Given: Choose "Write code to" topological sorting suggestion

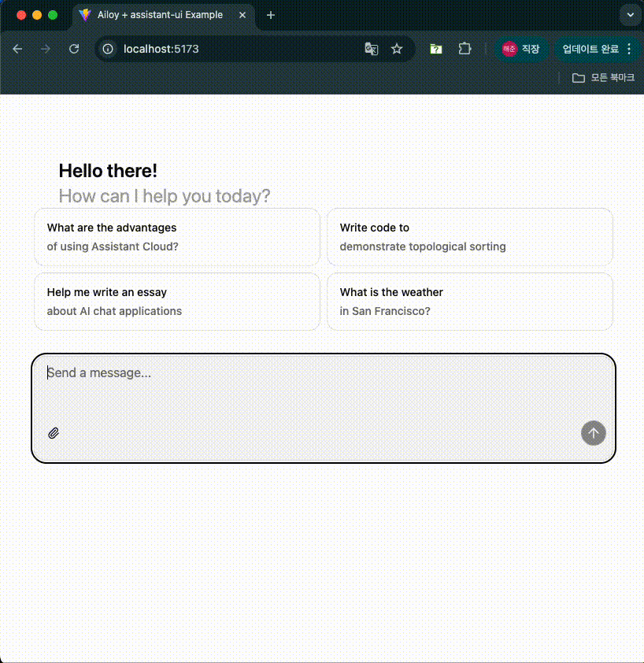Looking at the screenshot, I should 470,237.
